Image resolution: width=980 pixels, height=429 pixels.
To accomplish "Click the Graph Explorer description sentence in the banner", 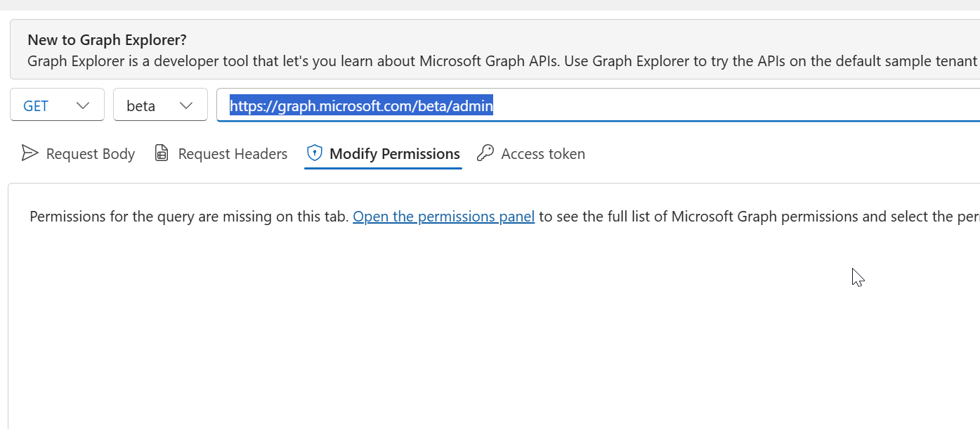I will [x=504, y=60].
